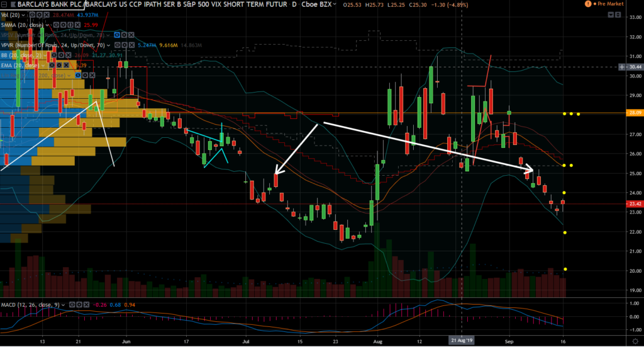
Task: Expand VPVR indicator dropdown arrow
Action: point(108,45)
